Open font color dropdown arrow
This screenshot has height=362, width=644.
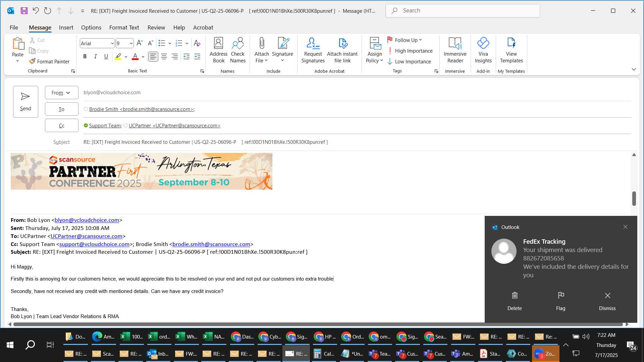[143, 57]
